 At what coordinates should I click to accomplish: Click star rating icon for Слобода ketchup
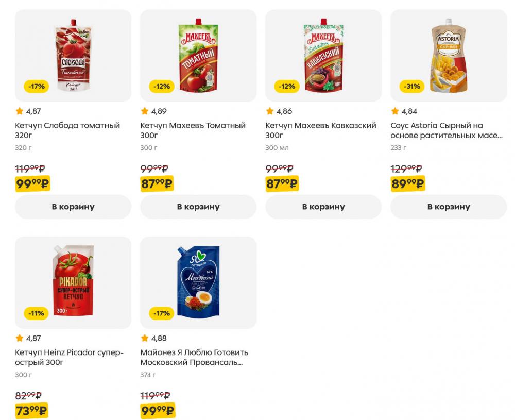coord(20,111)
